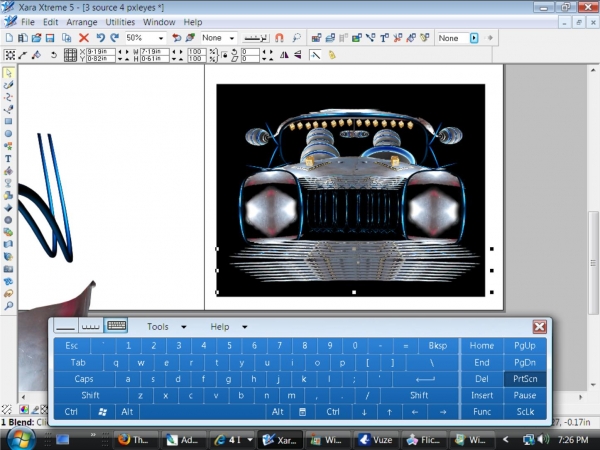Image resolution: width=600 pixels, height=450 pixels.
Task: Select the Photo tool
Action: pyautogui.click(x=8, y=269)
